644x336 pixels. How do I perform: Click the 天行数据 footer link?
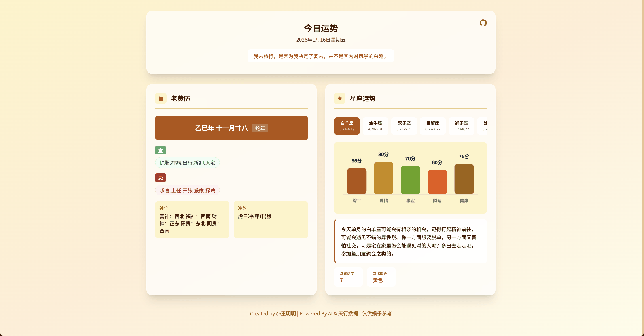coord(348,313)
